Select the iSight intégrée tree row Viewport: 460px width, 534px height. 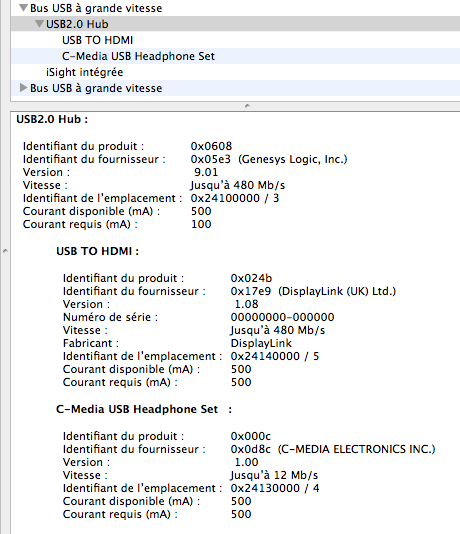pos(235,72)
